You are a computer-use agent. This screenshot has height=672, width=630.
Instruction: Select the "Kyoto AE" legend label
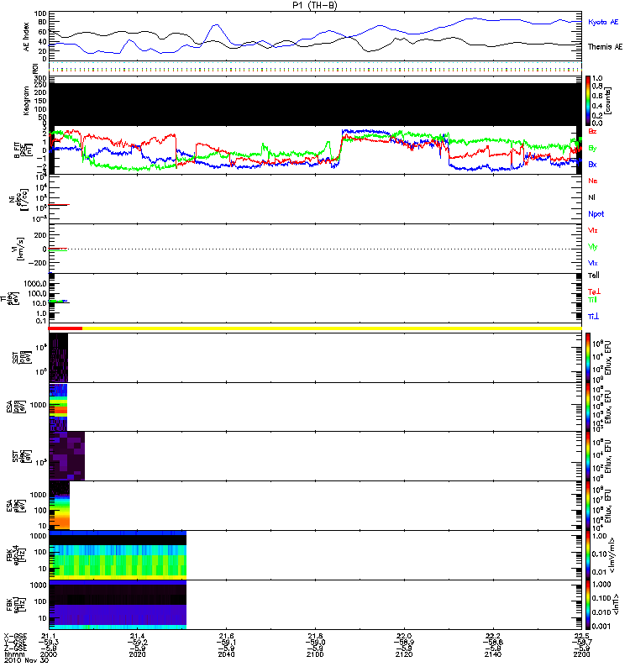[603, 22]
